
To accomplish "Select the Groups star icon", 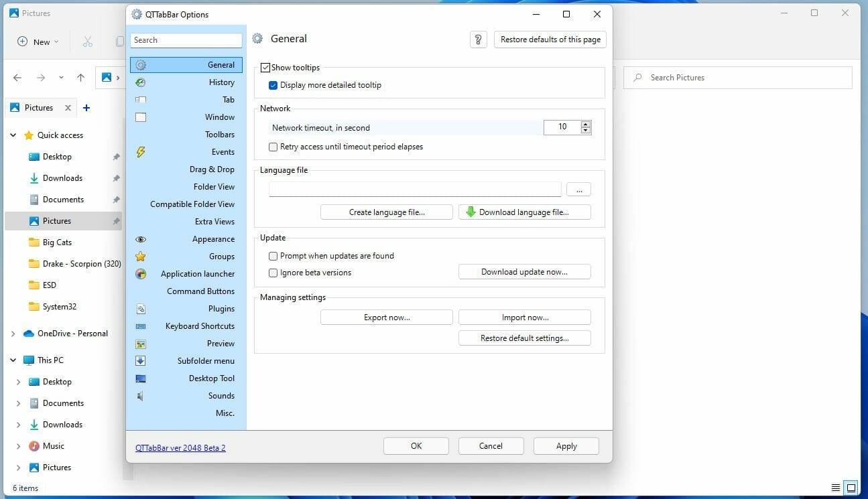I will tap(140, 257).
